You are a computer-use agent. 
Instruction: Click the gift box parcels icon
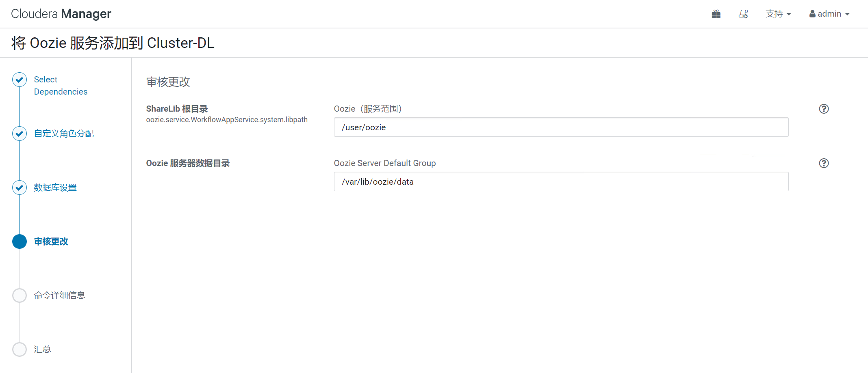pos(716,14)
